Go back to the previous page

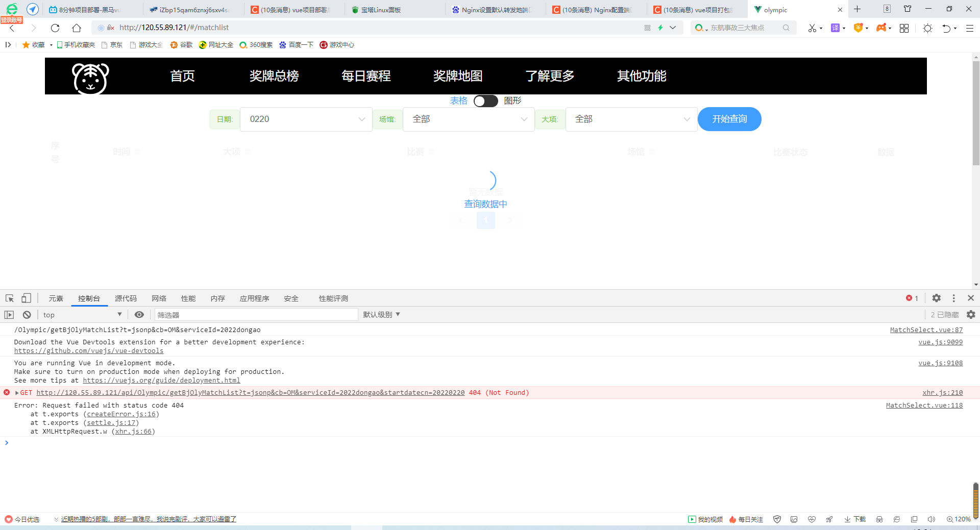12,28
